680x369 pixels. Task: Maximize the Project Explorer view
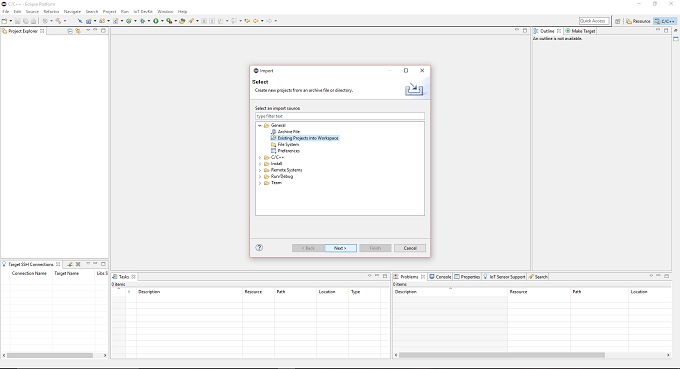pos(103,31)
